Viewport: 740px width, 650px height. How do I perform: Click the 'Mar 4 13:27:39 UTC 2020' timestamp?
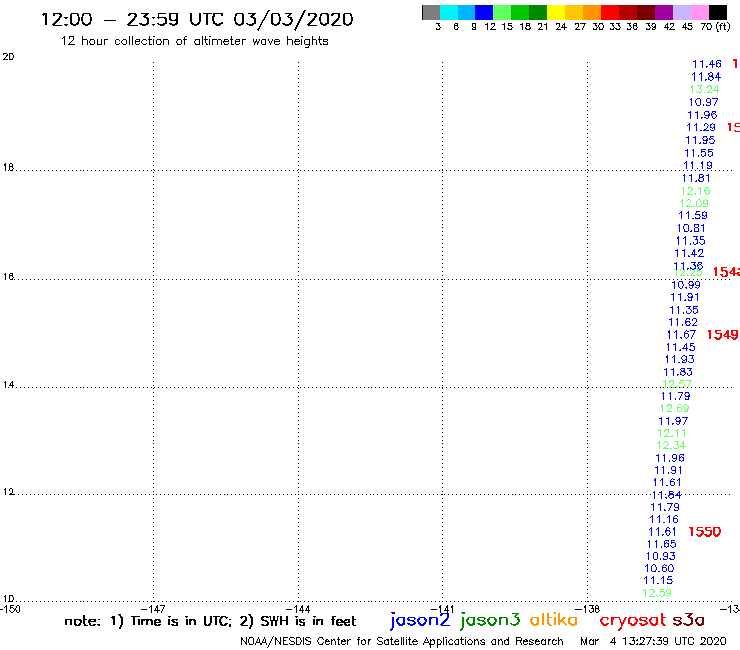click(653, 642)
